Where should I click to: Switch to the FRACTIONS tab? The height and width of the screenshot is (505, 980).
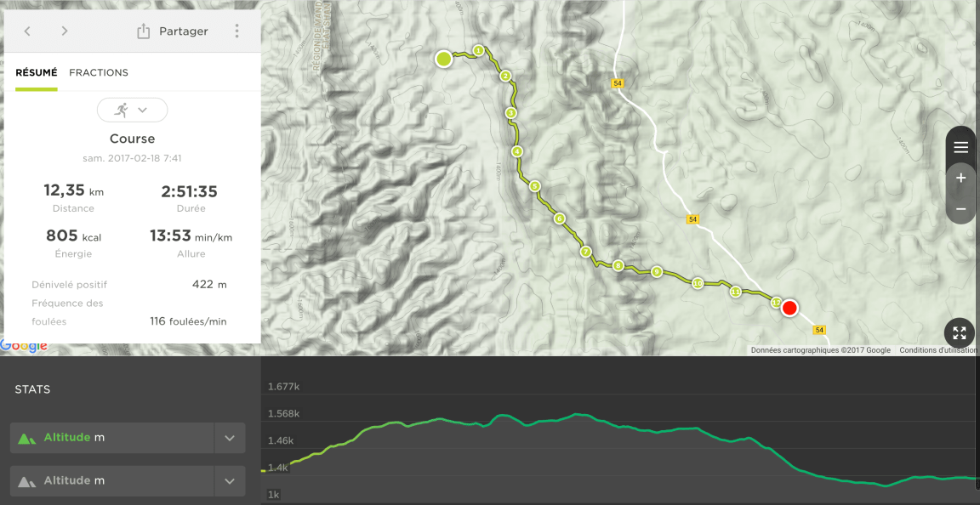[x=99, y=72]
